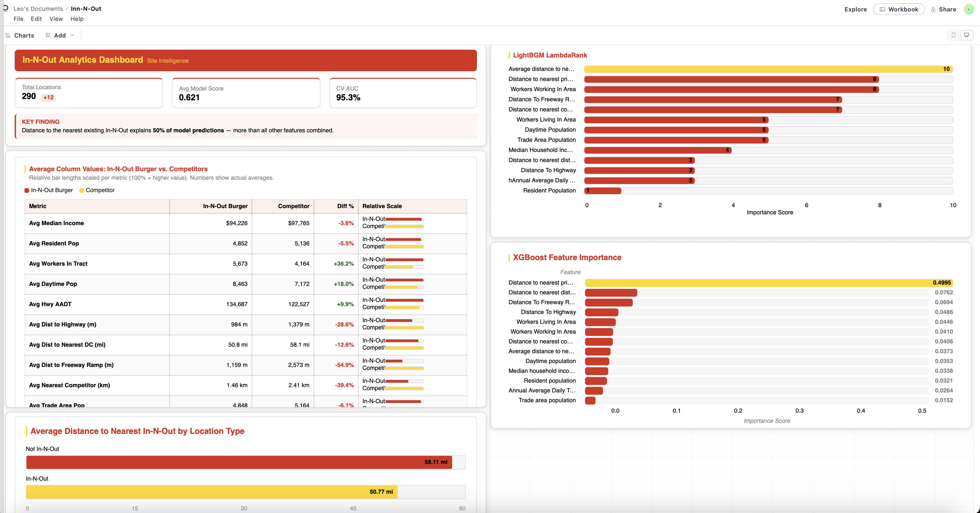The height and width of the screenshot is (513, 980).
Task: Click the Explore button
Action: coord(855,9)
